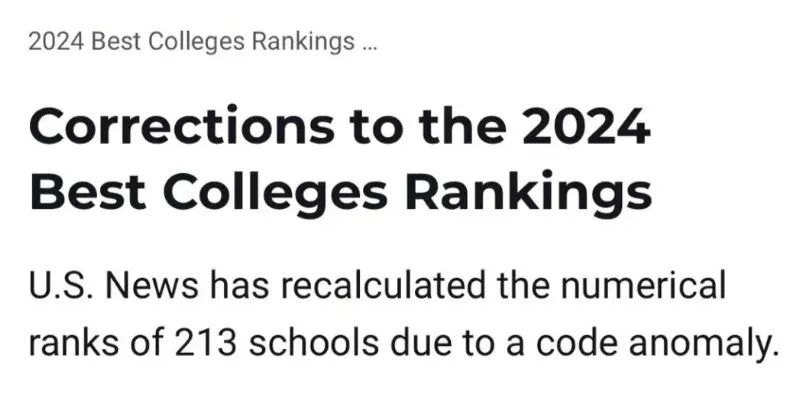This screenshot has height=399, width=812.
Task: Select the Corrections to the 2024 headline
Action: (x=340, y=126)
